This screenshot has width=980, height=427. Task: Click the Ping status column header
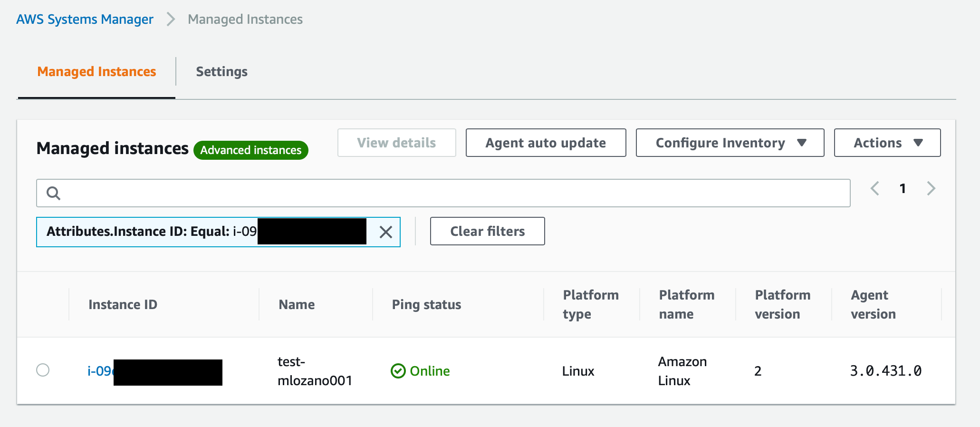(x=426, y=304)
